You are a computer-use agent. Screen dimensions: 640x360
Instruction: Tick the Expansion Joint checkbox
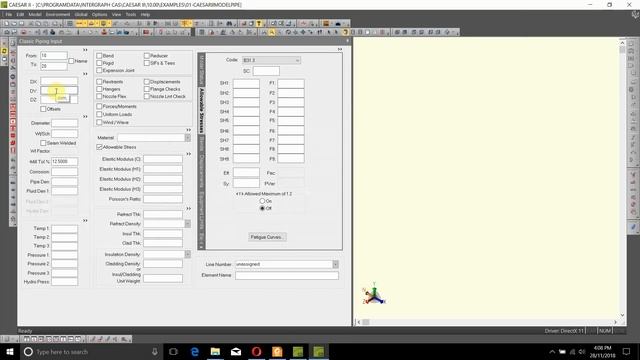(99, 70)
